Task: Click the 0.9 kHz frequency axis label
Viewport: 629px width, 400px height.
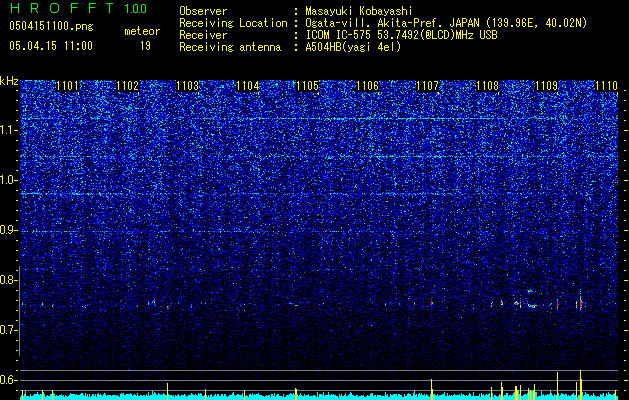Action: 9,230
